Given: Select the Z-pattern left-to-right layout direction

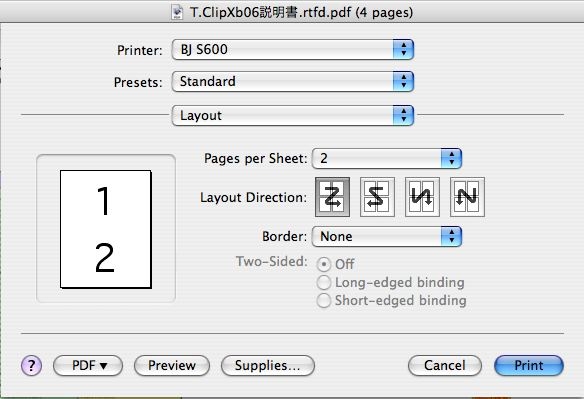Looking at the screenshot, I should tap(332, 197).
